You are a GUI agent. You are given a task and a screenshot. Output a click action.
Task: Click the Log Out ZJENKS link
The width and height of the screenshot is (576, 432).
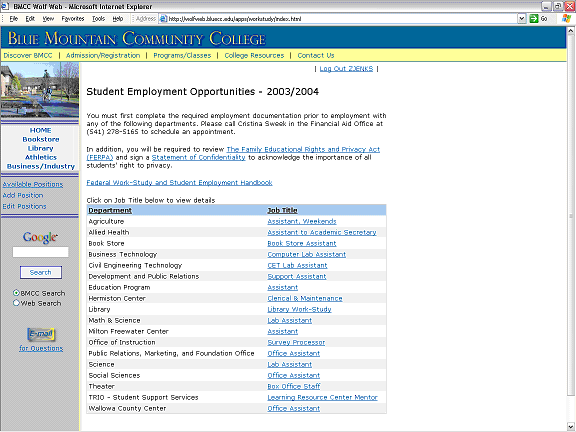click(346, 69)
